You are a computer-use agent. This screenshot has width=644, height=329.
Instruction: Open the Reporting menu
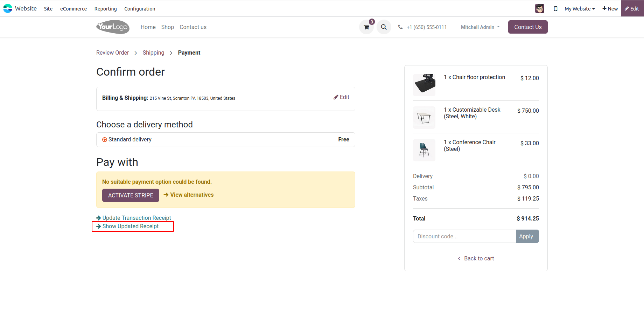pyautogui.click(x=106, y=9)
